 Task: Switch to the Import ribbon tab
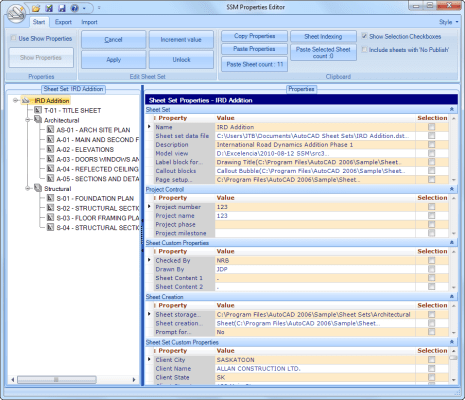(89, 22)
